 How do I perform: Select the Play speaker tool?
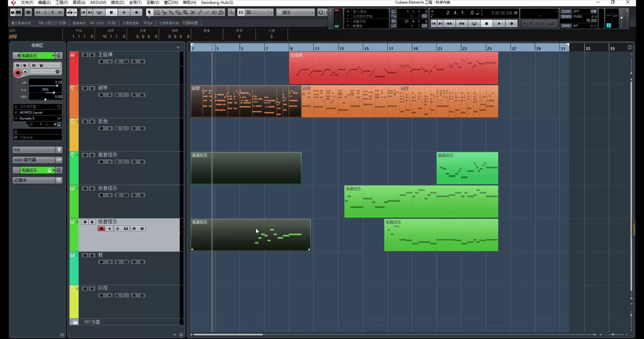(214, 12)
